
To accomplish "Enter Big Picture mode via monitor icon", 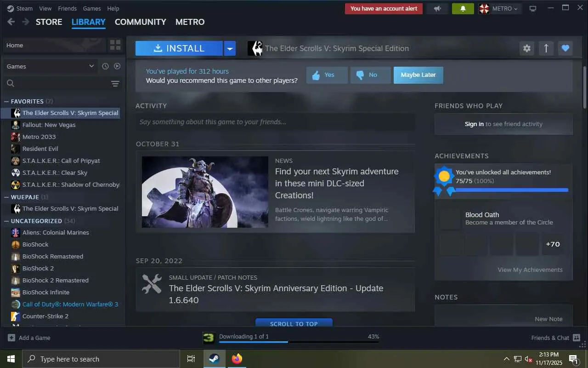I will pyautogui.click(x=533, y=9).
